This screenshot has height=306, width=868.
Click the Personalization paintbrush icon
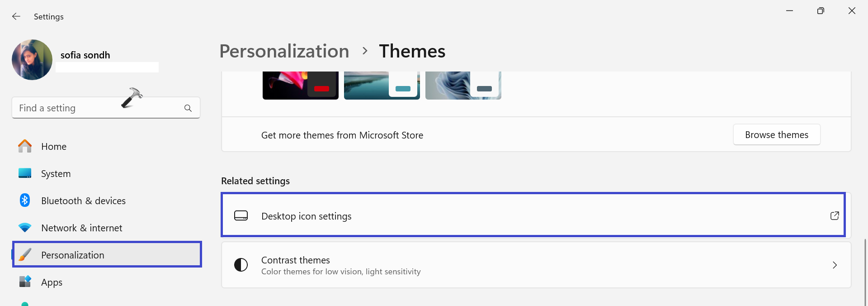[x=26, y=255]
